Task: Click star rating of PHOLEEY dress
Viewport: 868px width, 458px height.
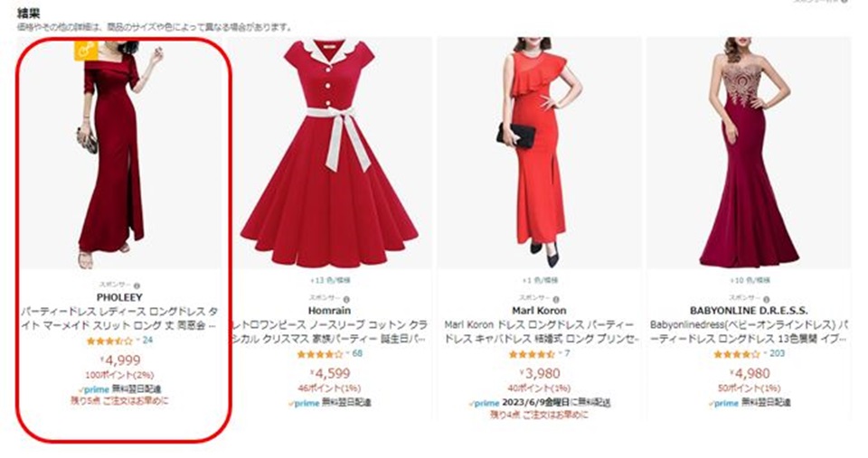Action: point(109,341)
